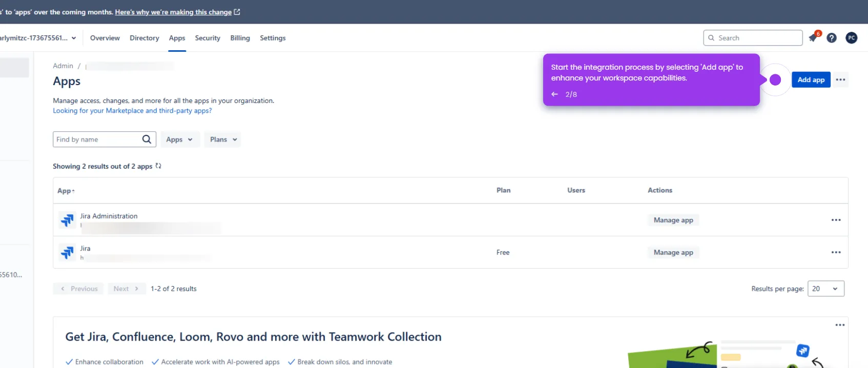Click the Plan column header
The height and width of the screenshot is (368, 868).
coord(503,190)
